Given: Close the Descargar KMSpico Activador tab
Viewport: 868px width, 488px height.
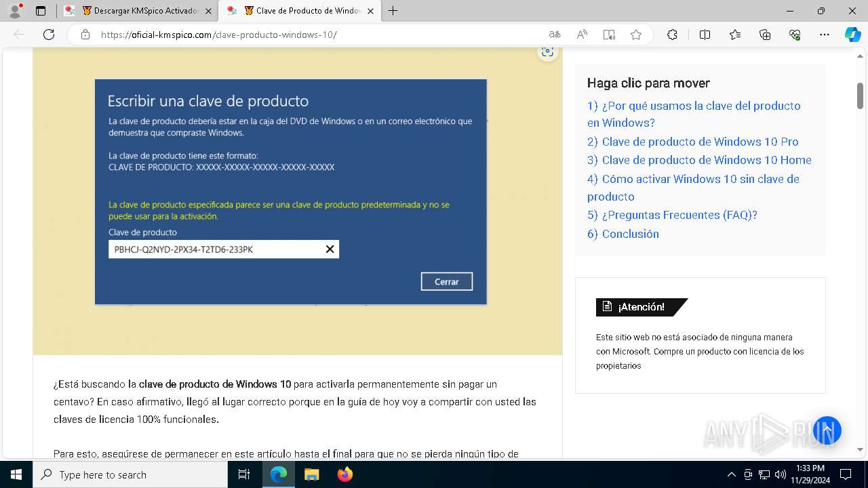Looking at the screenshot, I should click(208, 11).
